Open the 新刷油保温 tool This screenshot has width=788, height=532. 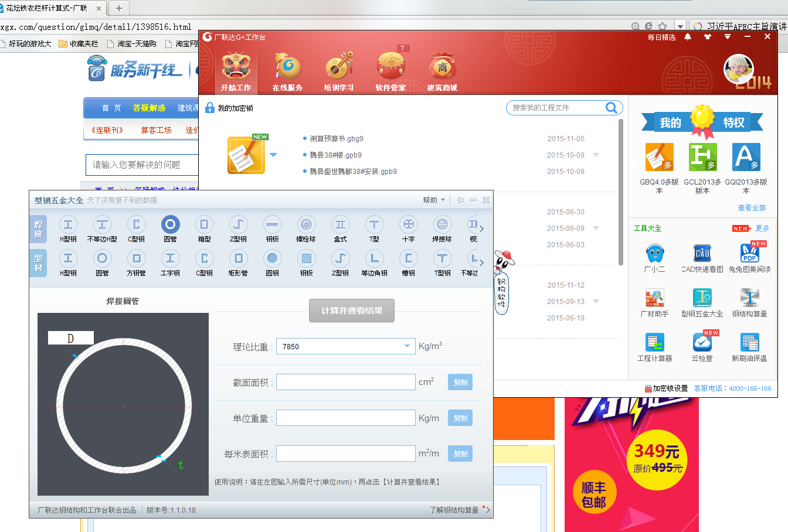(750, 343)
